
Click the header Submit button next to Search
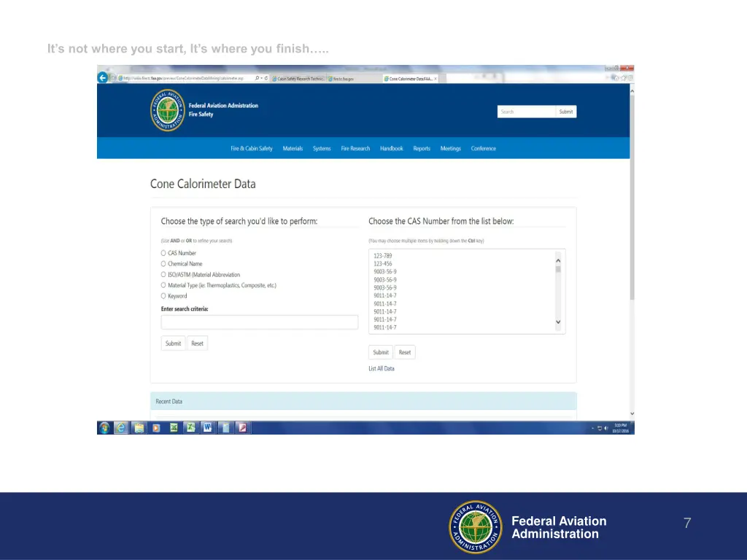point(566,112)
